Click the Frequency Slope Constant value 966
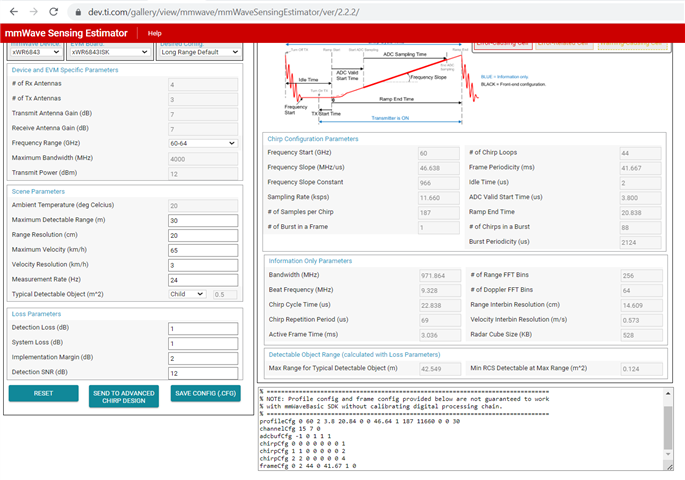This screenshot has height=480, width=685. point(439,183)
